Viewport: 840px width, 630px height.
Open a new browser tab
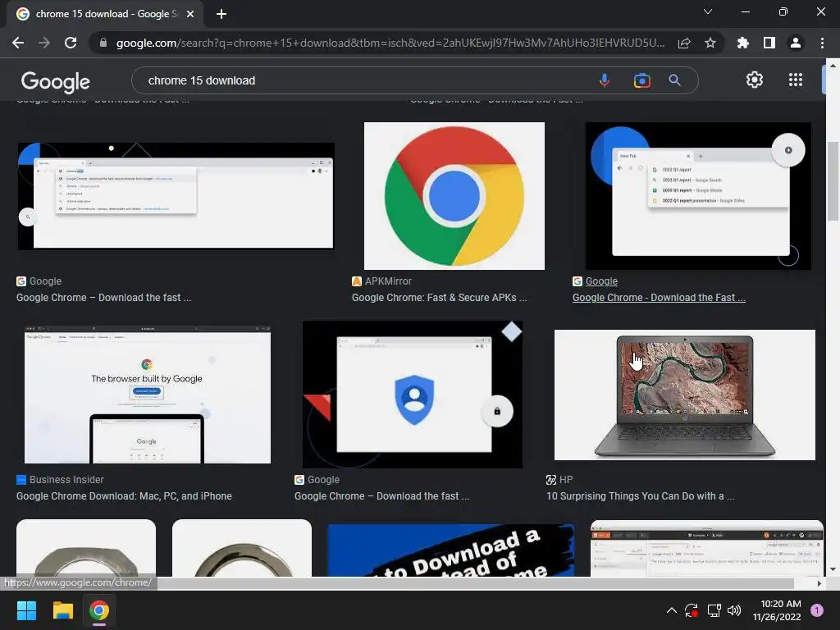(x=221, y=14)
